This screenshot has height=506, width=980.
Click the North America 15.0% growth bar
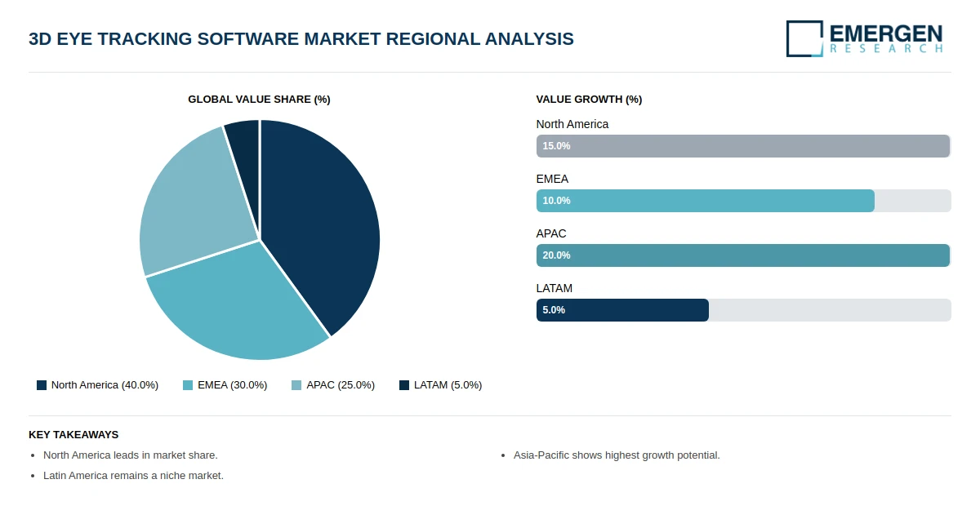tap(743, 146)
